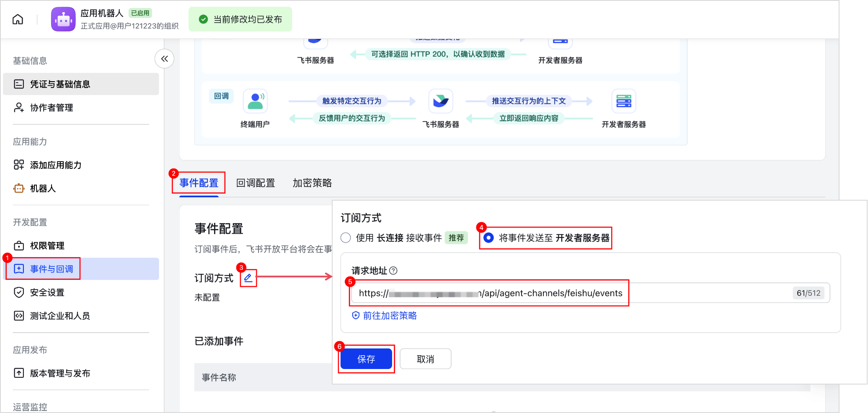Open 凭证与基础信息 in the sidebar
This screenshot has height=413, width=868.
pos(81,84)
